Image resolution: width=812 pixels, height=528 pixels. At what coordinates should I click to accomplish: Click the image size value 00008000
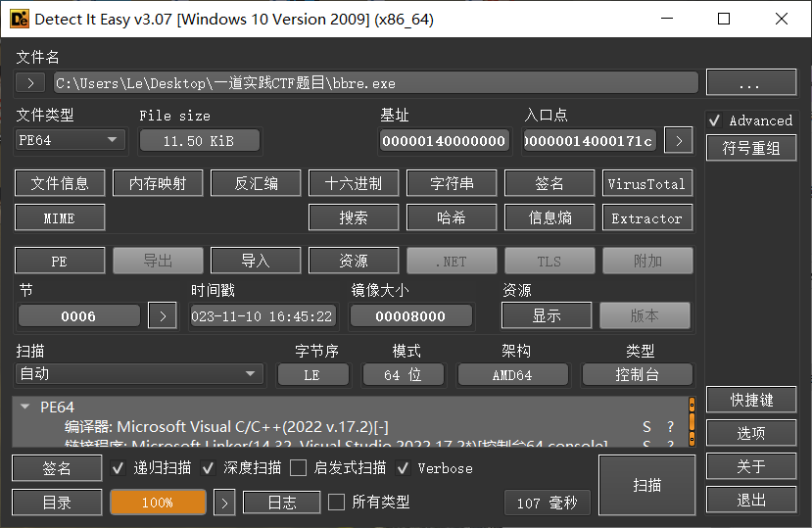pos(410,316)
